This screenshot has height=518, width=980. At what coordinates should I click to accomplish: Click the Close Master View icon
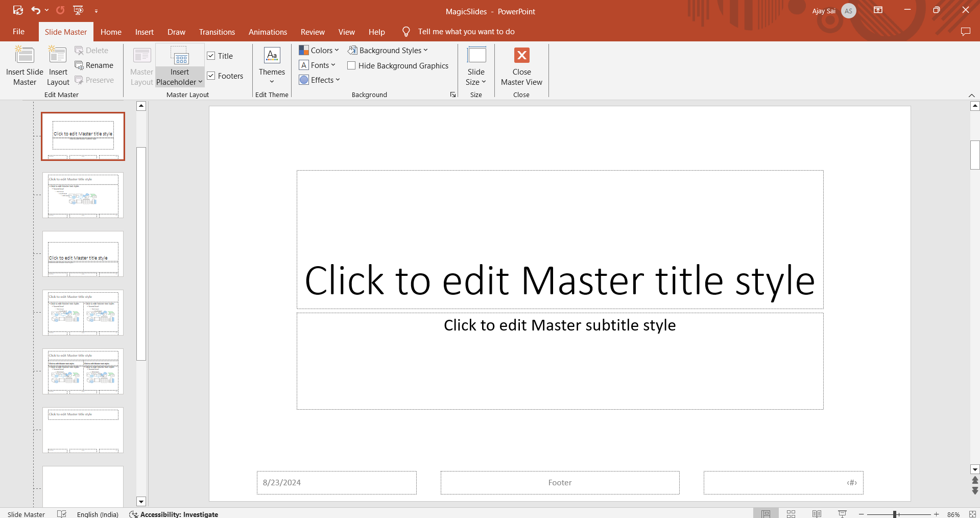click(521, 55)
